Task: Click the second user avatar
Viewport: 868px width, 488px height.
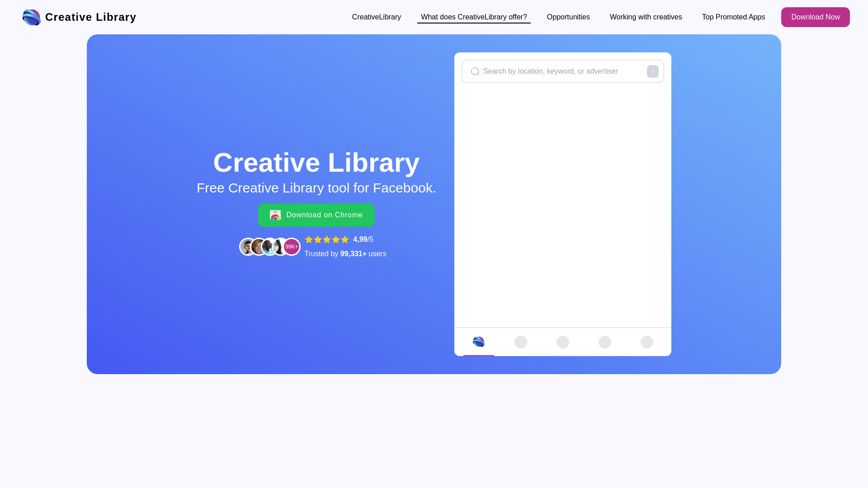Action: [x=258, y=247]
